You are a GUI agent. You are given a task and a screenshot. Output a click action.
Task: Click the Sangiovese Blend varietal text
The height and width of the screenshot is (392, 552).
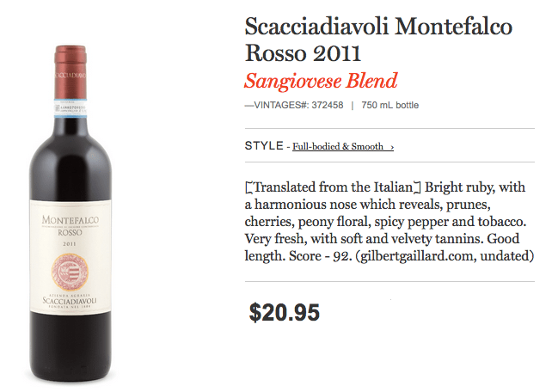(321, 82)
